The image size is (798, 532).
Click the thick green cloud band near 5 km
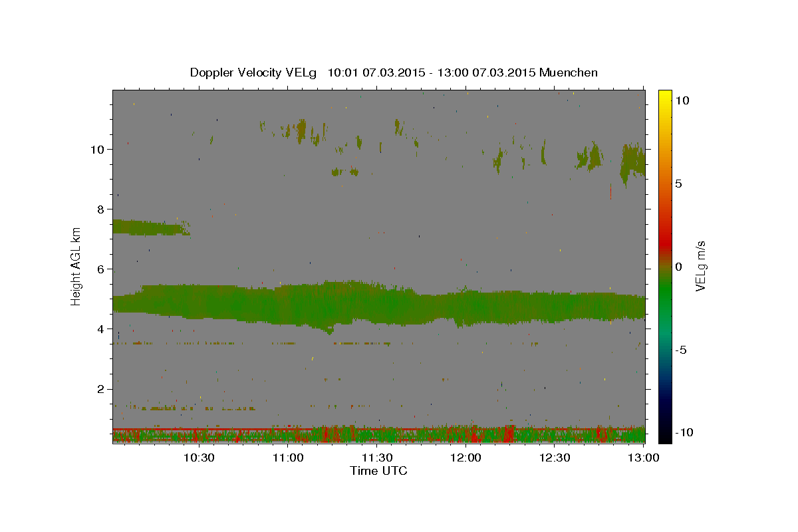378,305
